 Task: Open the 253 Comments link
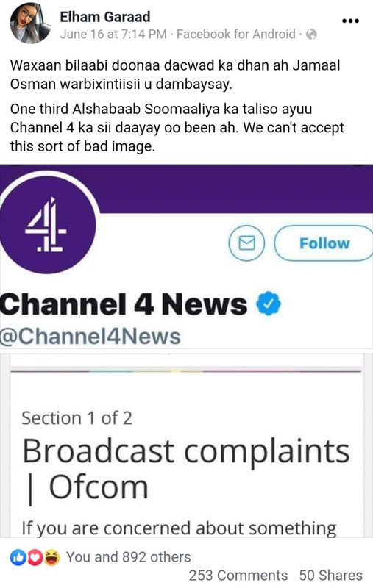pos(238,576)
